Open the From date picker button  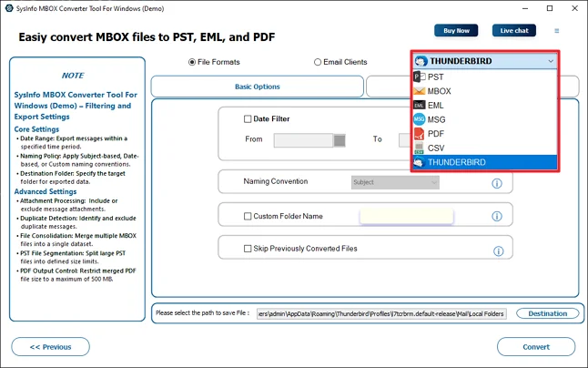click(x=340, y=140)
